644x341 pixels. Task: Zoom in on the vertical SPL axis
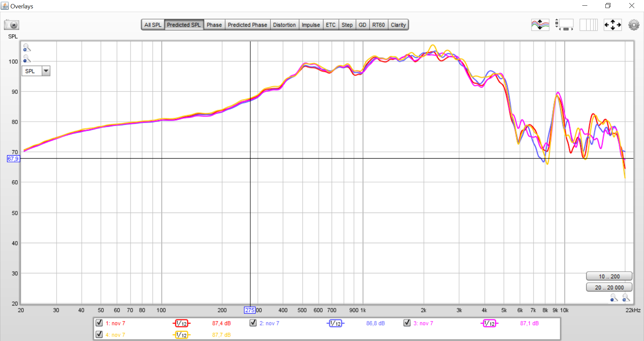click(x=27, y=48)
